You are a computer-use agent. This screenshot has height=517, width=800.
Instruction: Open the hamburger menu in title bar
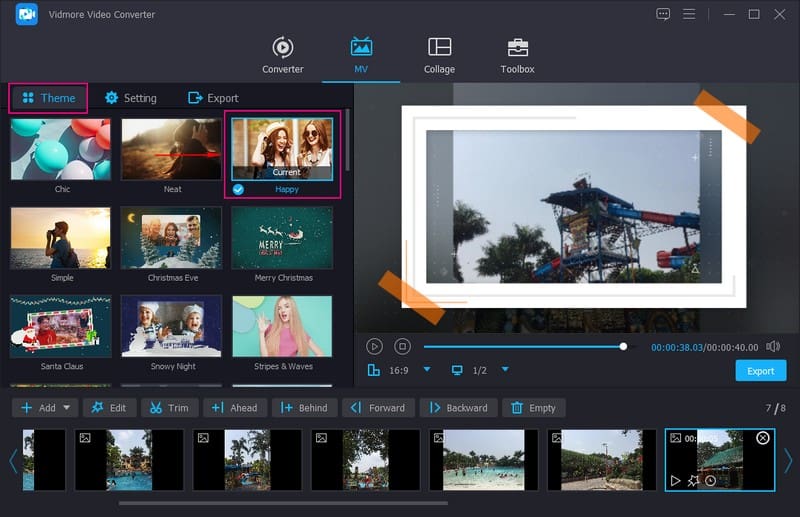pos(689,14)
